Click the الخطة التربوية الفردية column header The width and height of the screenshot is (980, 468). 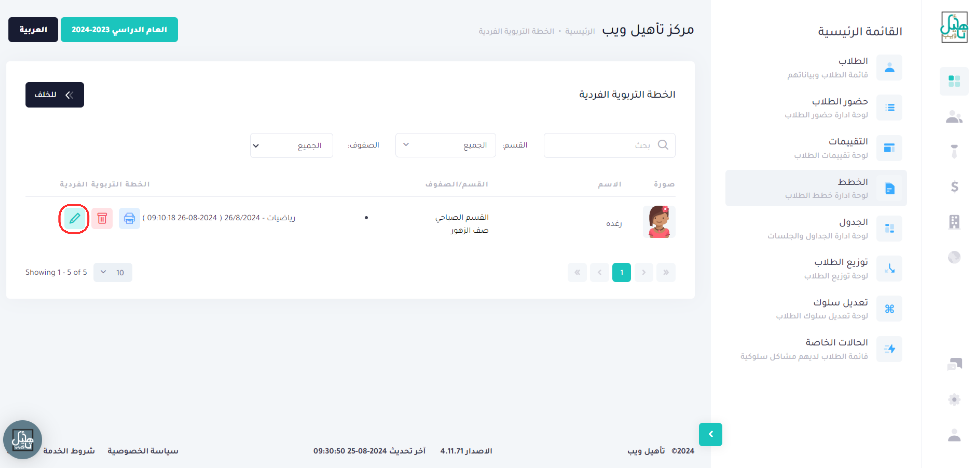[x=105, y=184]
